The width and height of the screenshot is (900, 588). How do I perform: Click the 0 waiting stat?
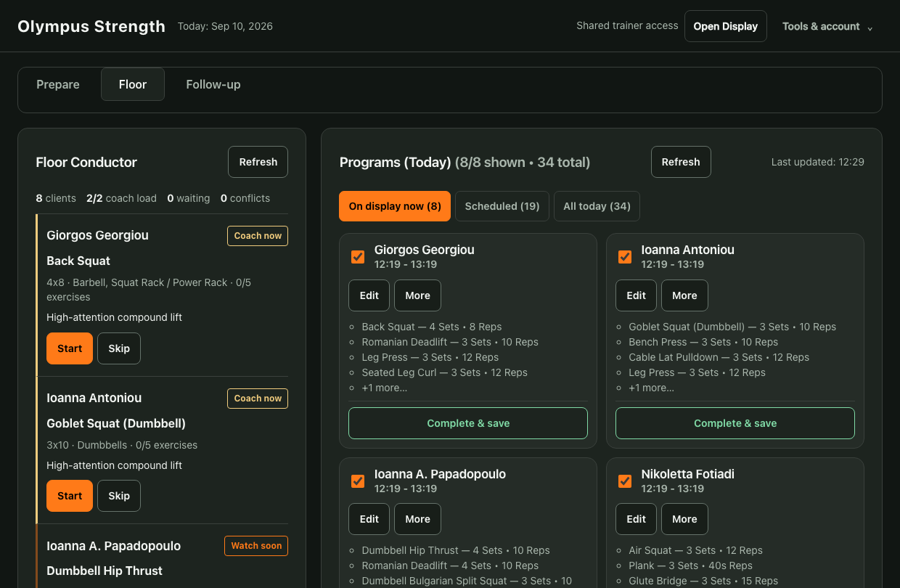click(x=189, y=198)
